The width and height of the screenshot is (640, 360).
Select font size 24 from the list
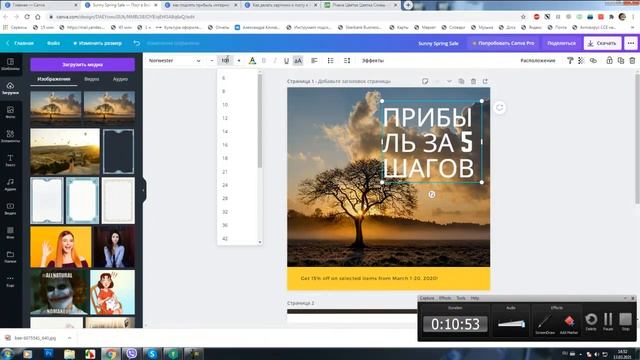point(225,185)
